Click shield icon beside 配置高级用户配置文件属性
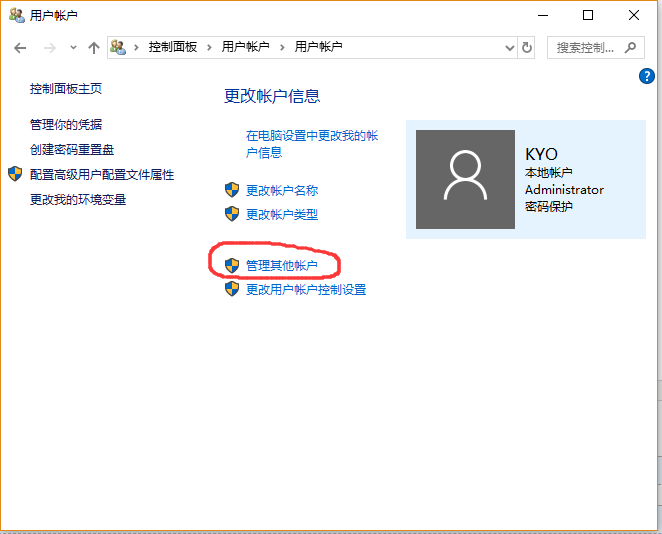662x534 pixels. [15, 174]
